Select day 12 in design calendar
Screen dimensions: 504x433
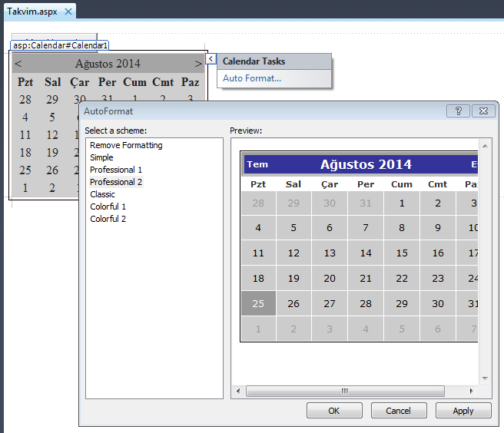point(52,135)
